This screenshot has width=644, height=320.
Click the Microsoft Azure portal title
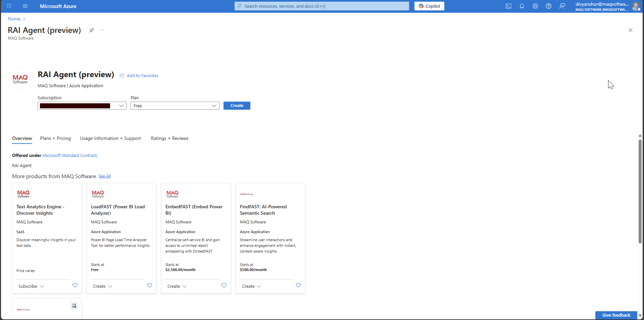pyautogui.click(x=58, y=6)
